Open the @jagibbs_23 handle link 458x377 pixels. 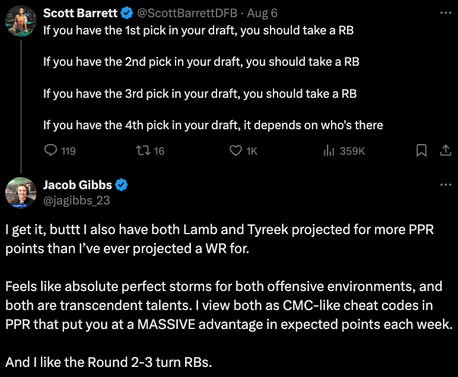pos(76,200)
